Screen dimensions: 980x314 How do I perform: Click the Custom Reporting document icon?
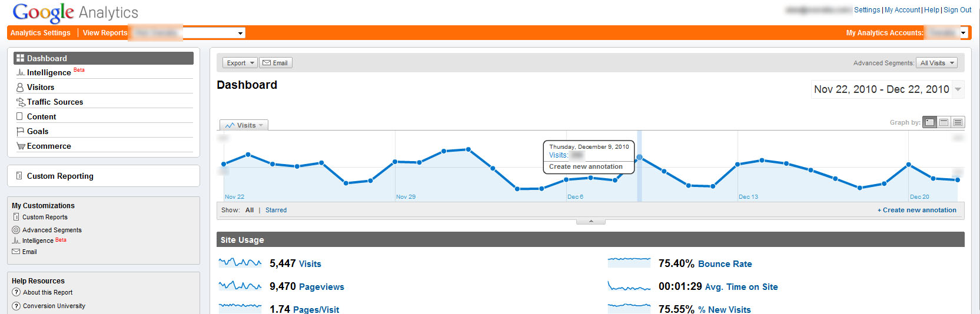click(x=19, y=176)
